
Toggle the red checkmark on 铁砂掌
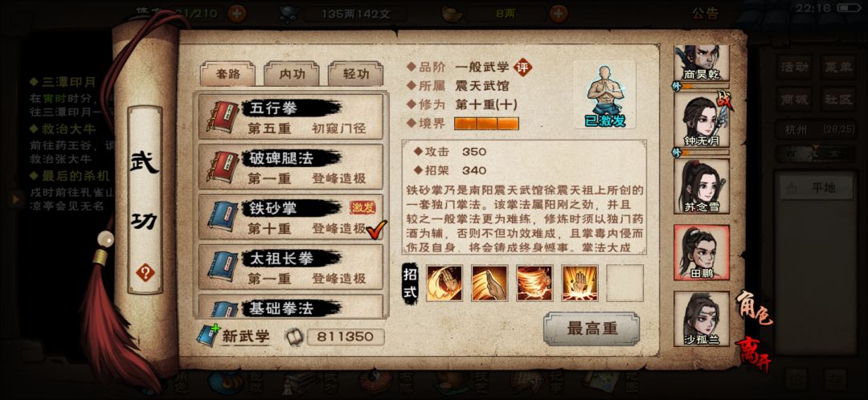pyautogui.click(x=377, y=230)
